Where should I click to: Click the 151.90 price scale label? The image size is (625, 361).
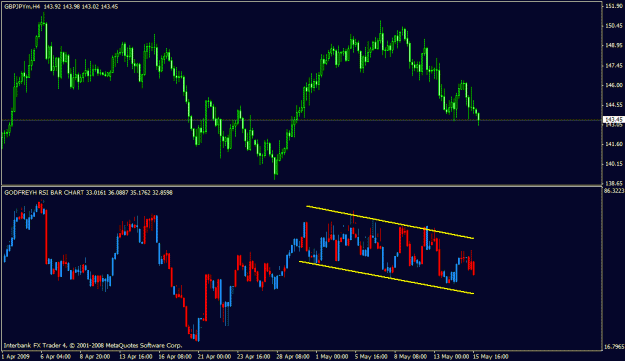(x=614, y=6)
